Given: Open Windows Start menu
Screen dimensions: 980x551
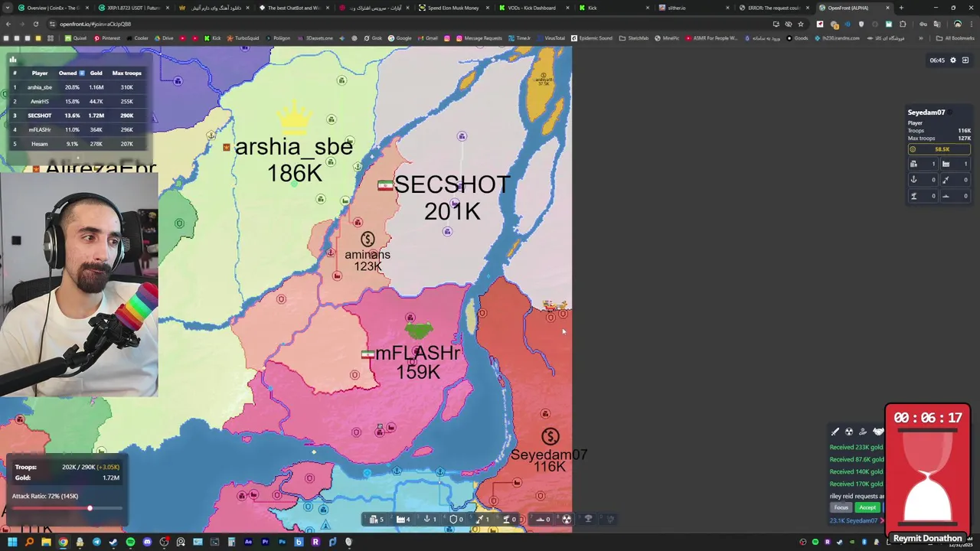Looking at the screenshot, I should [12, 542].
